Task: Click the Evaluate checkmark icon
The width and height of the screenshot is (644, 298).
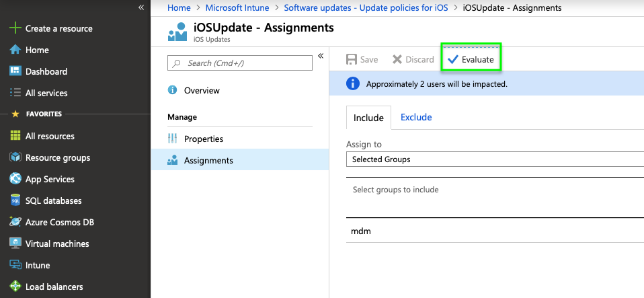Action: pyautogui.click(x=453, y=60)
